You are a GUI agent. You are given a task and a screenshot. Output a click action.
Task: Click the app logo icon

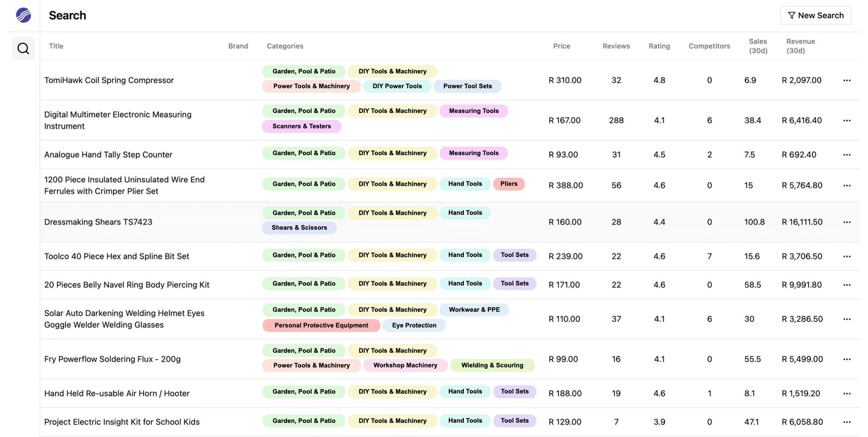24,15
